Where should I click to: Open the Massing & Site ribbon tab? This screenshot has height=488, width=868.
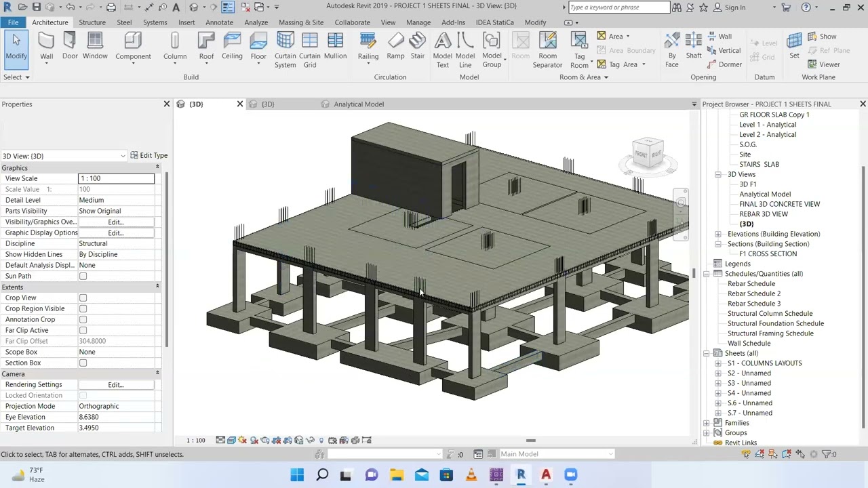301,22
